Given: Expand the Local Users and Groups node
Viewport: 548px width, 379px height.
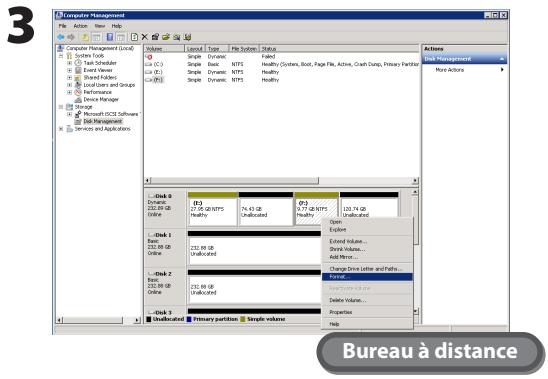Looking at the screenshot, I should click(70, 85).
